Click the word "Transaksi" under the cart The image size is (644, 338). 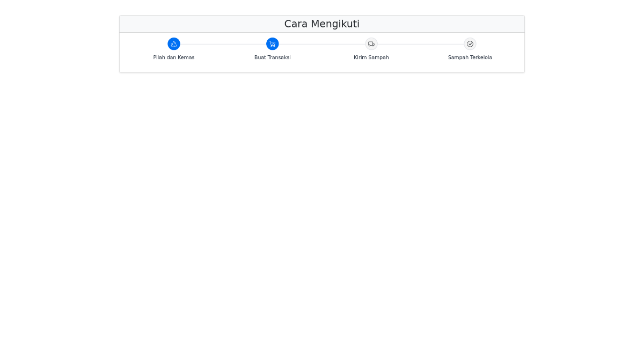pyautogui.click(x=279, y=57)
